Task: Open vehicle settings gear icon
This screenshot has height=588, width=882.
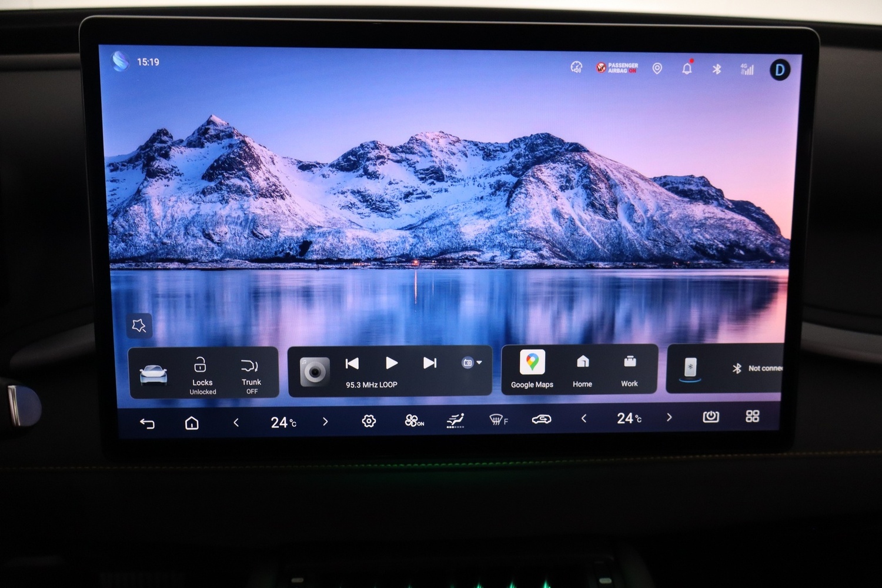Action: (369, 421)
